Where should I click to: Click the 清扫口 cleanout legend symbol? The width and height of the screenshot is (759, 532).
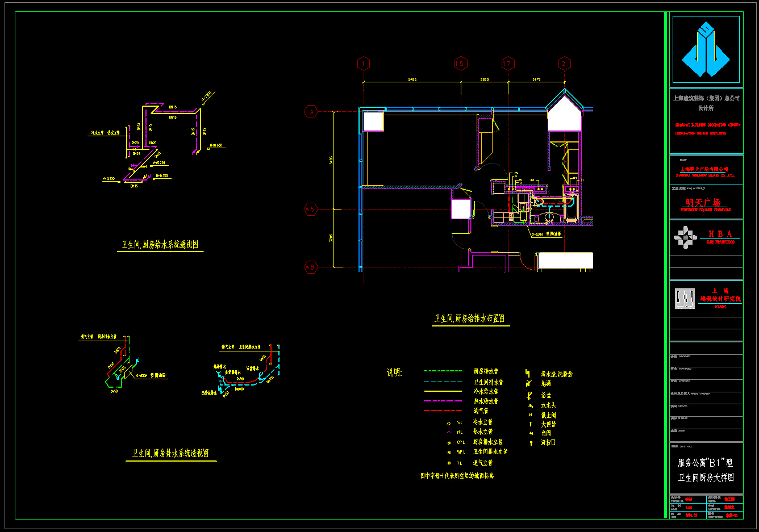click(x=531, y=442)
